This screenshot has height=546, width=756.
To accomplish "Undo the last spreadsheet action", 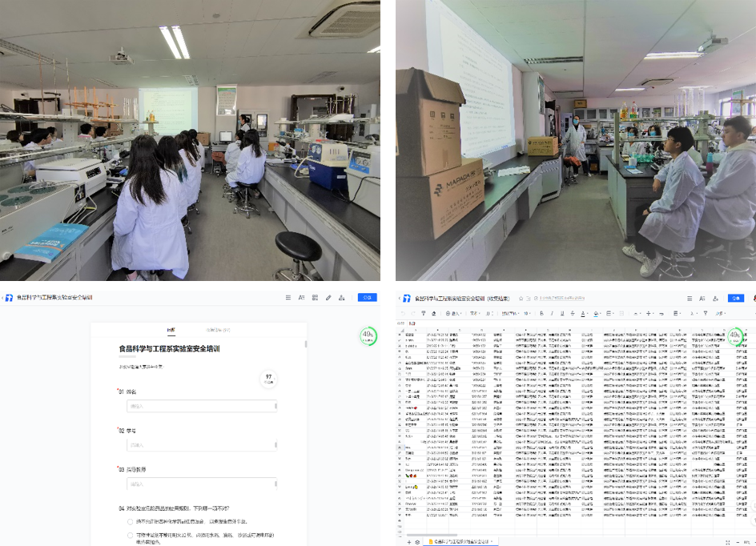I will 403,314.
